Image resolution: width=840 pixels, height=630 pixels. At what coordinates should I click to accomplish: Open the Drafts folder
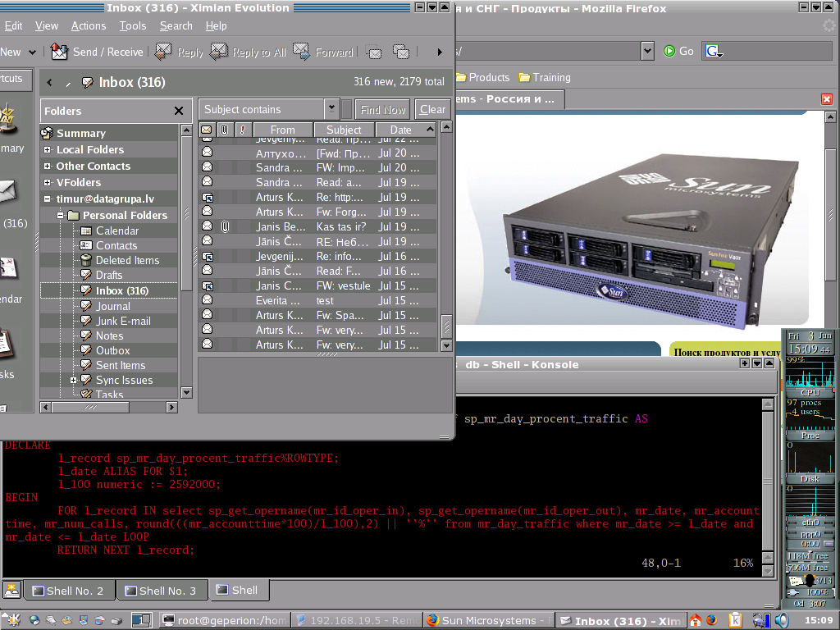[109, 275]
